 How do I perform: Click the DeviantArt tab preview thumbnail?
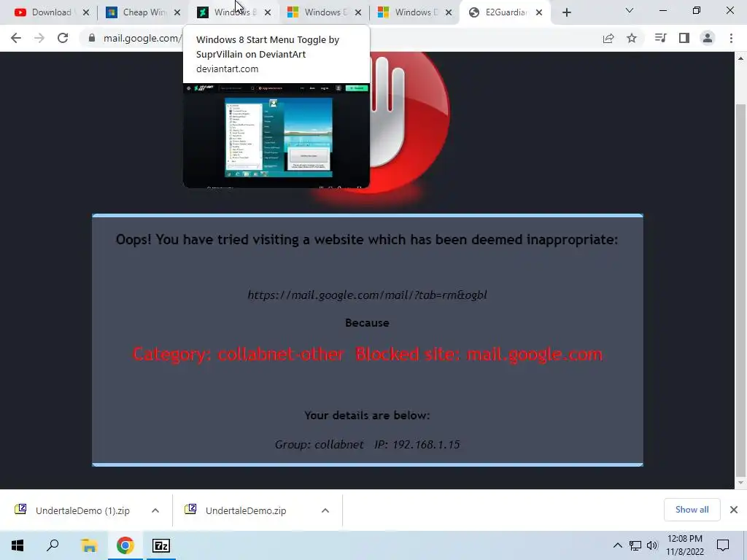[x=276, y=136]
